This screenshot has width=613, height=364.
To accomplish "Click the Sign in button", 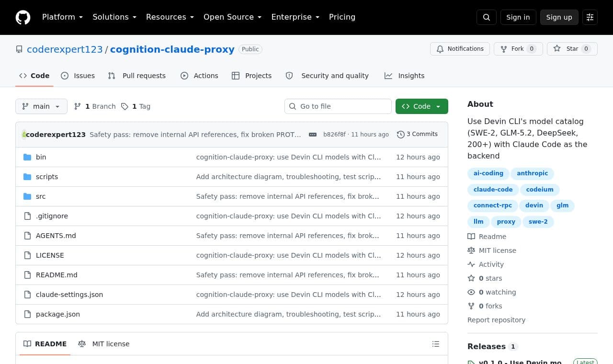I will click(518, 17).
